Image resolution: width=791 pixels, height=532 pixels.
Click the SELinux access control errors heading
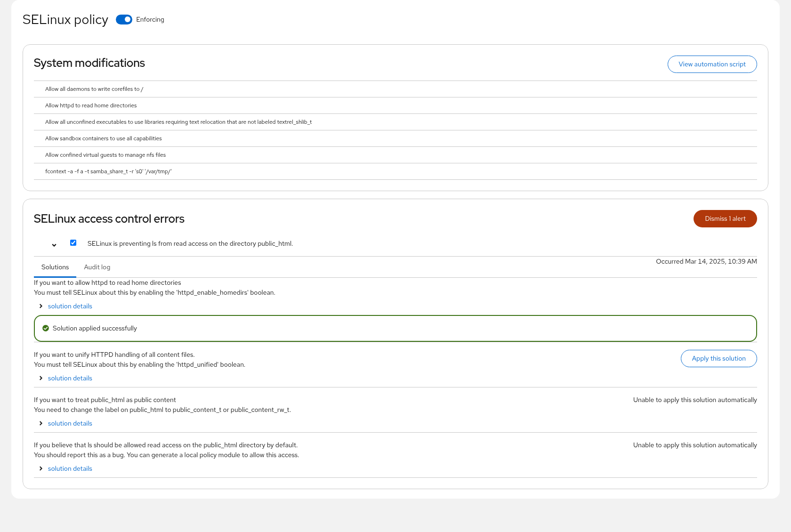tap(109, 219)
